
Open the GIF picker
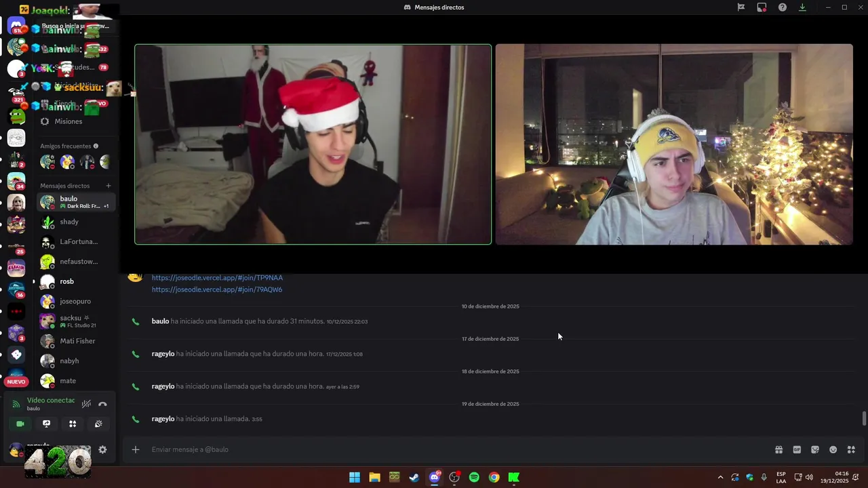[x=797, y=449]
